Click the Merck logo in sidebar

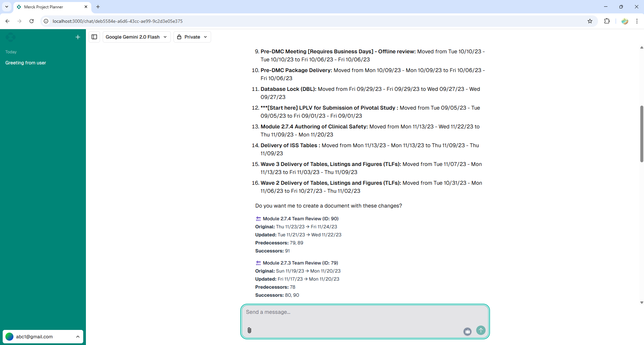click(x=11, y=37)
